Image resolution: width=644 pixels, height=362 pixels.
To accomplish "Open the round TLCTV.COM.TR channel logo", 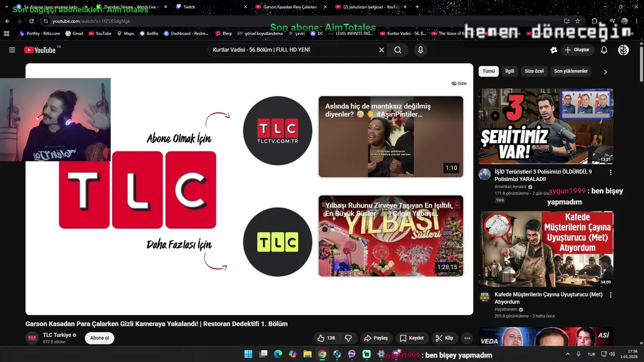I will pos(278,131).
